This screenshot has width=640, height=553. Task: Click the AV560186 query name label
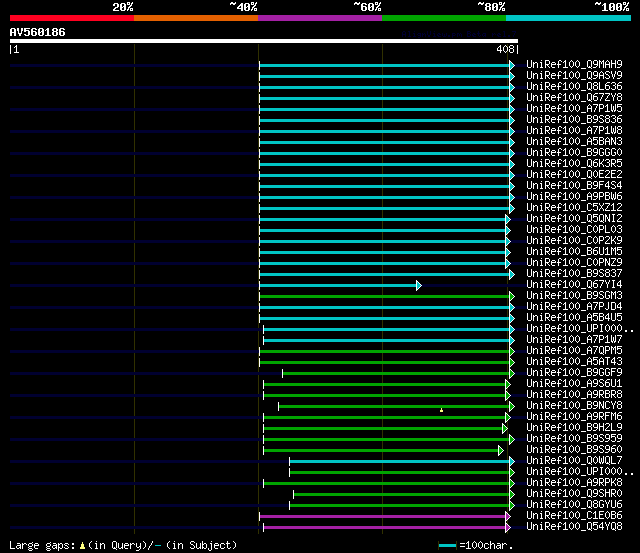click(x=38, y=32)
